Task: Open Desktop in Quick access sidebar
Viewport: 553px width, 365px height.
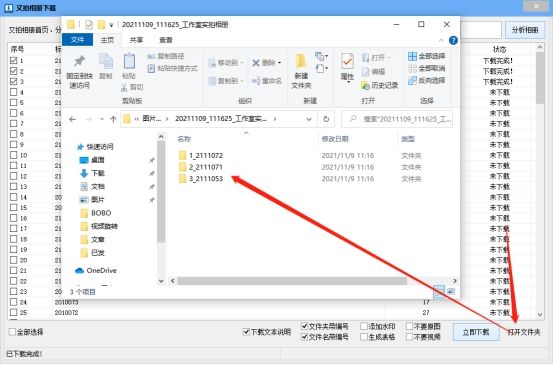Action: pyautogui.click(x=92, y=160)
